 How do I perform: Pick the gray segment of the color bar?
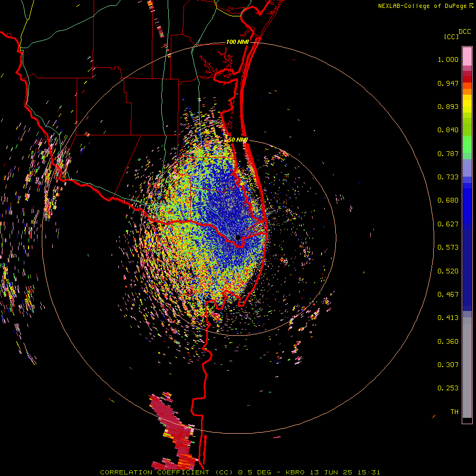[467, 368]
